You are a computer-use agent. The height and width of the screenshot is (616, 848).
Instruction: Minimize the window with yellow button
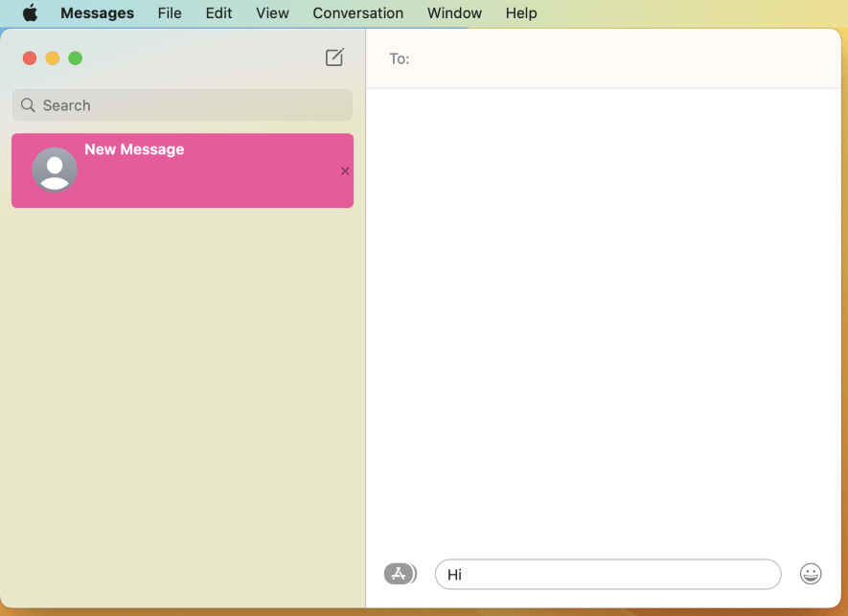tap(53, 57)
